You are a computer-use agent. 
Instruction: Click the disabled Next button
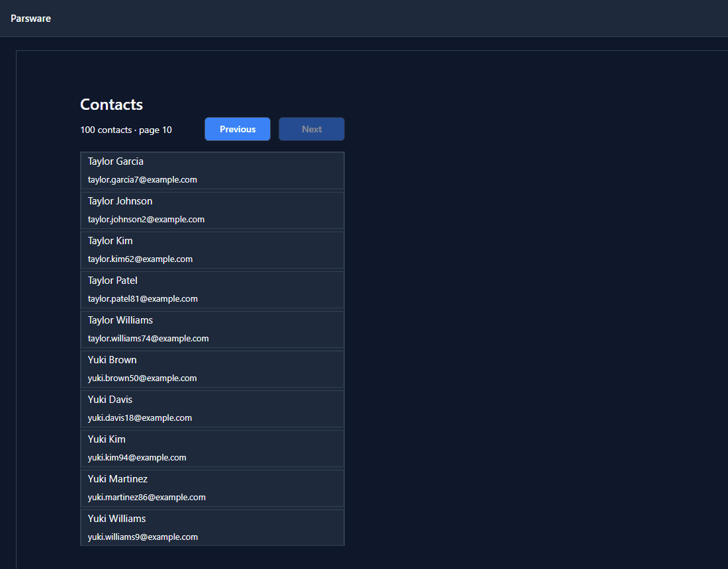312,129
